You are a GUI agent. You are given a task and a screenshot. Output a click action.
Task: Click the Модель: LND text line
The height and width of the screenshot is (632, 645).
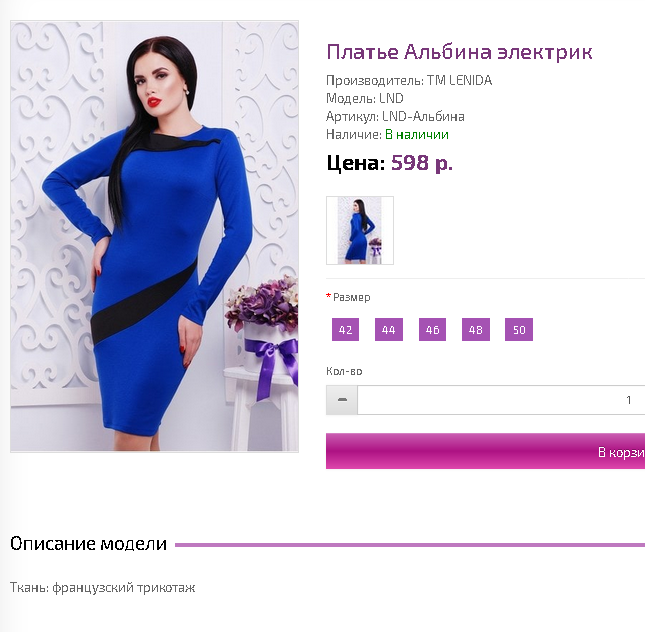365,98
